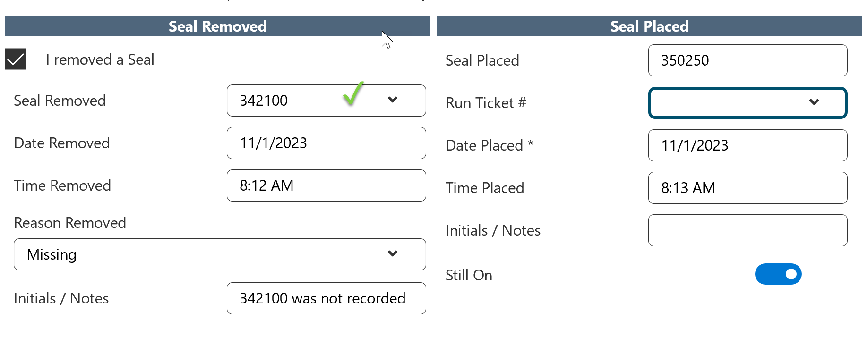The image size is (868, 337).
Task: Click the Time Placed 8:13 AM field
Action: (x=748, y=188)
